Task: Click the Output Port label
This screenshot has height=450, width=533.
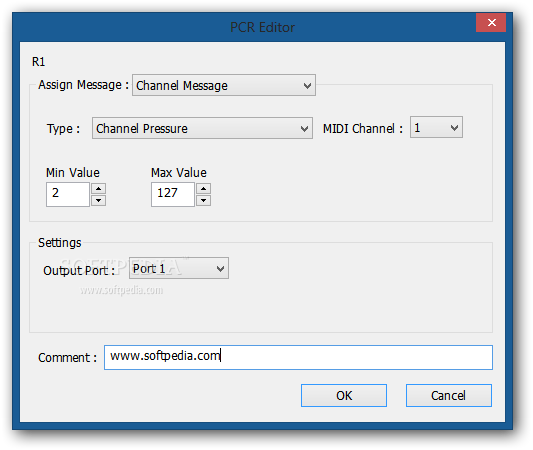Action: (79, 271)
